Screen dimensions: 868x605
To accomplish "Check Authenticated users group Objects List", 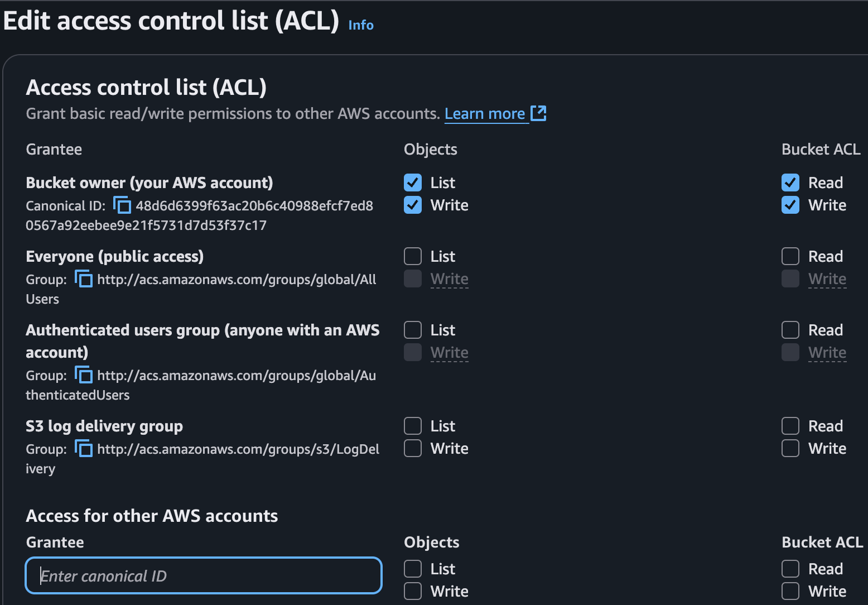I will (x=413, y=330).
